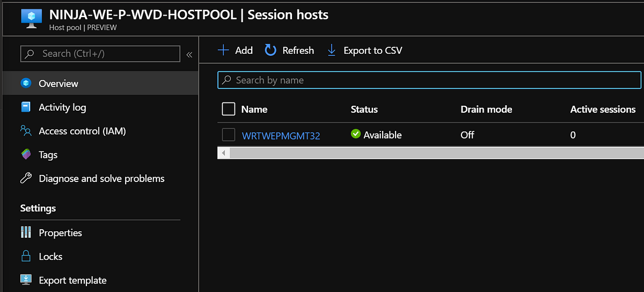Viewport: 644px width, 292px height.
Task: Collapse the sidebar with double chevron
Action: pyautogui.click(x=189, y=54)
